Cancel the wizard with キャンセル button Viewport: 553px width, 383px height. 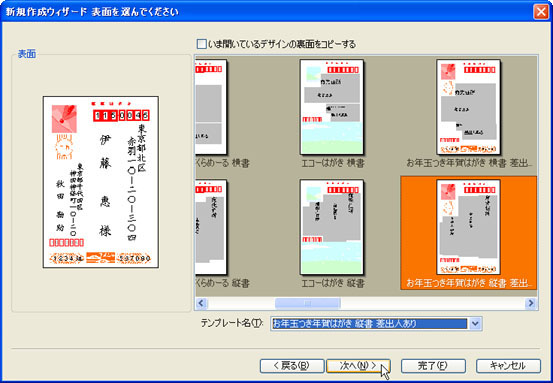pyautogui.click(x=508, y=366)
